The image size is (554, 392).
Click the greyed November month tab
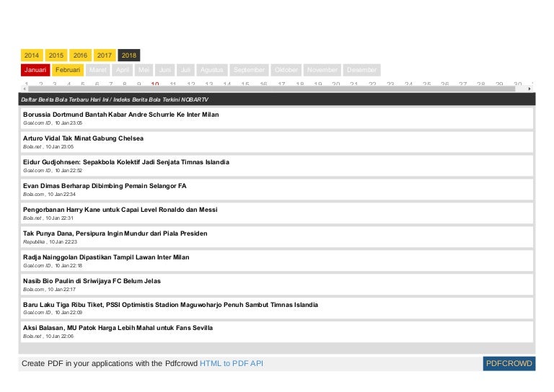pos(322,70)
